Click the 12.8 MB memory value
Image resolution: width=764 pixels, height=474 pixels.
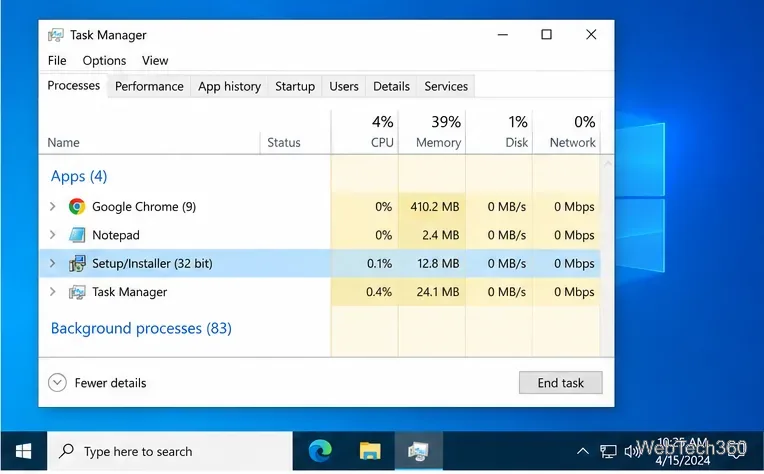point(438,264)
